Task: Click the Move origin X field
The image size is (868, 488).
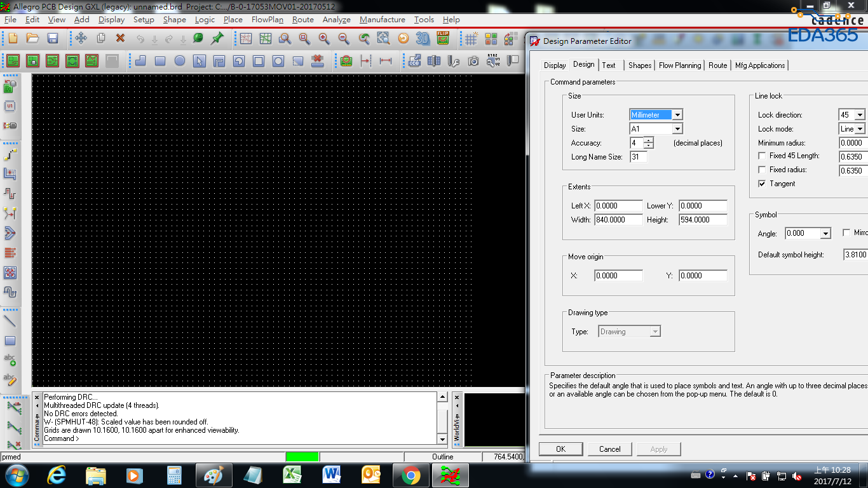Action: point(619,276)
